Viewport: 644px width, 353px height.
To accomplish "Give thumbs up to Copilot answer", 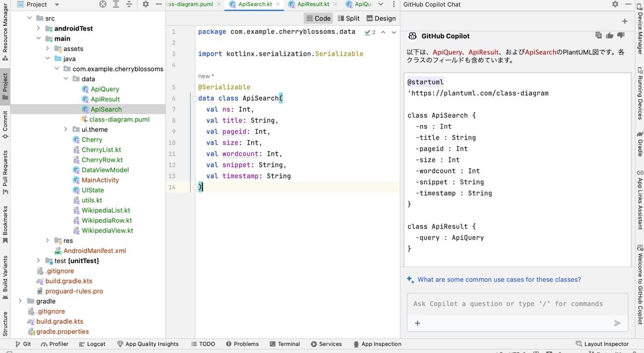I will click(610, 35).
